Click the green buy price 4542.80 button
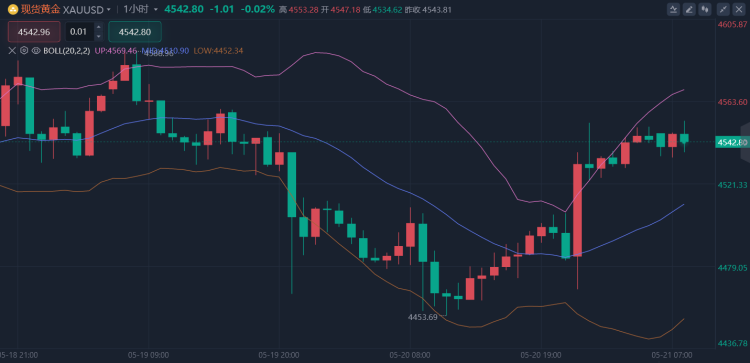The height and width of the screenshot is (363, 750). [x=135, y=32]
